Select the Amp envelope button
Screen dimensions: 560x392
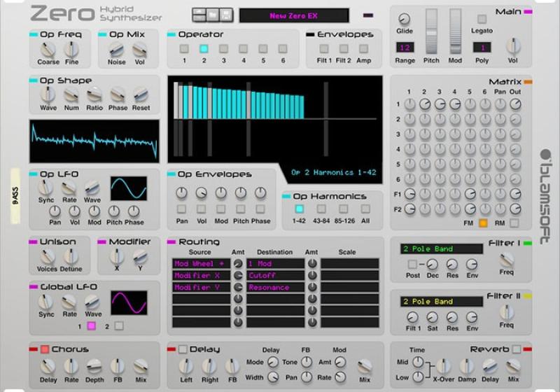coord(363,49)
